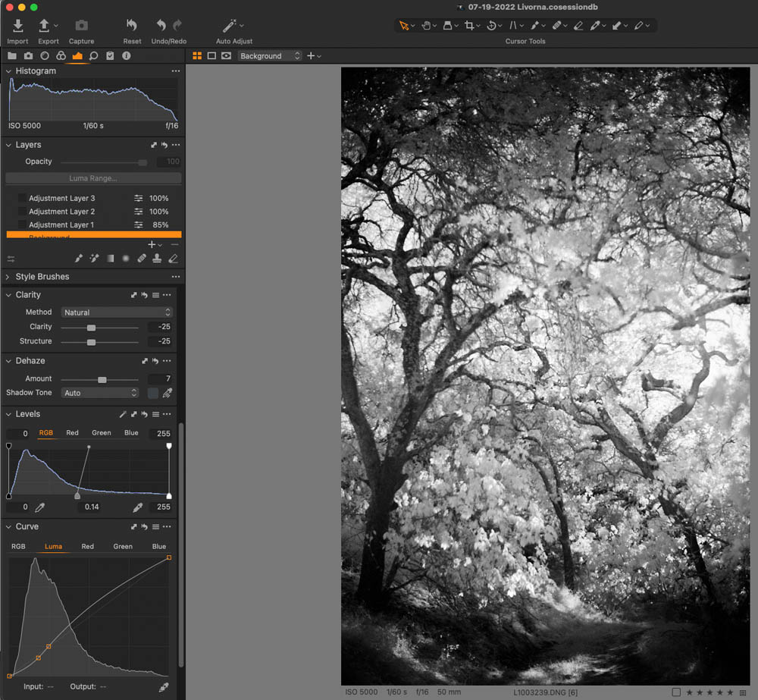Open the Clarity Method dropdown

[x=117, y=312]
